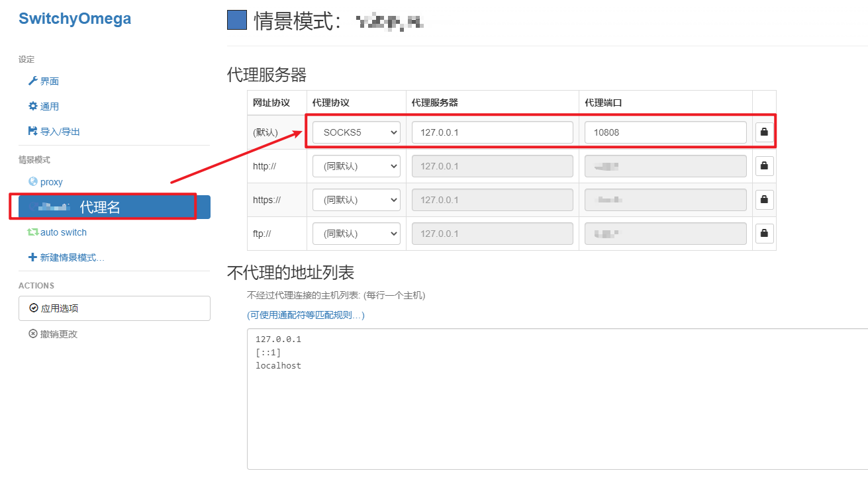
Task: Open the http:// row (同默认) protocol dropdown
Action: click(x=356, y=166)
